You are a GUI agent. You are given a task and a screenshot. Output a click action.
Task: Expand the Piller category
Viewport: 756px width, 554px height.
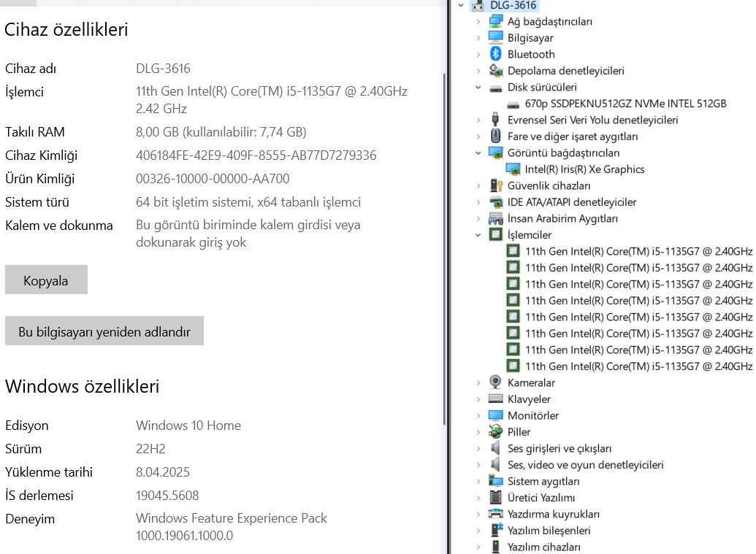(x=478, y=431)
